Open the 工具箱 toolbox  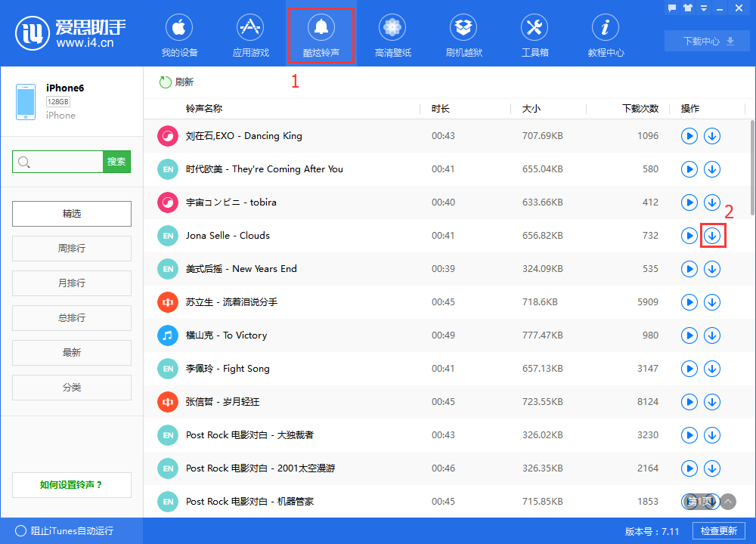pyautogui.click(x=534, y=34)
